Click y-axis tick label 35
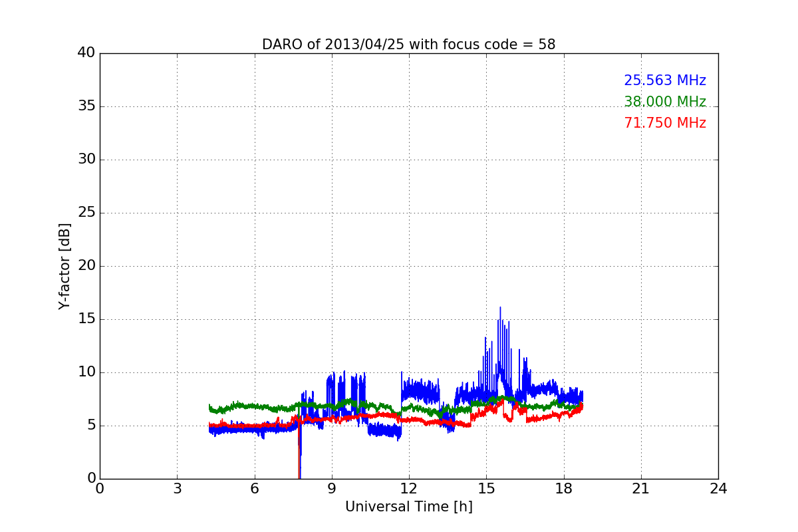 [x=86, y=106]
